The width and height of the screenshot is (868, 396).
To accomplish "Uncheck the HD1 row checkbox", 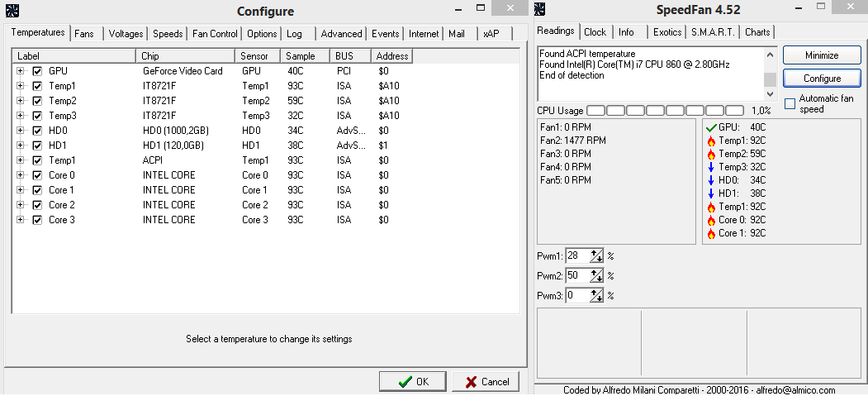I will [x=37, y=146].
